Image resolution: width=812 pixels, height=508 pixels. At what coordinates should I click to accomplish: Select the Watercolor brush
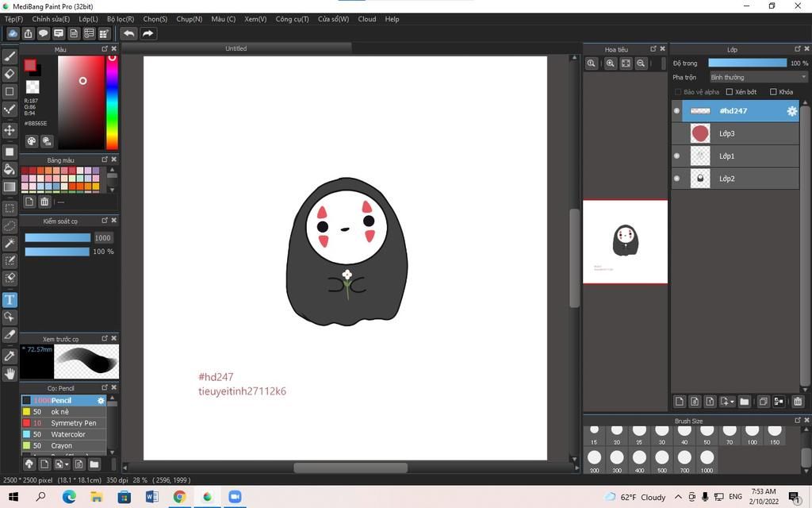(x=63, y=434)
